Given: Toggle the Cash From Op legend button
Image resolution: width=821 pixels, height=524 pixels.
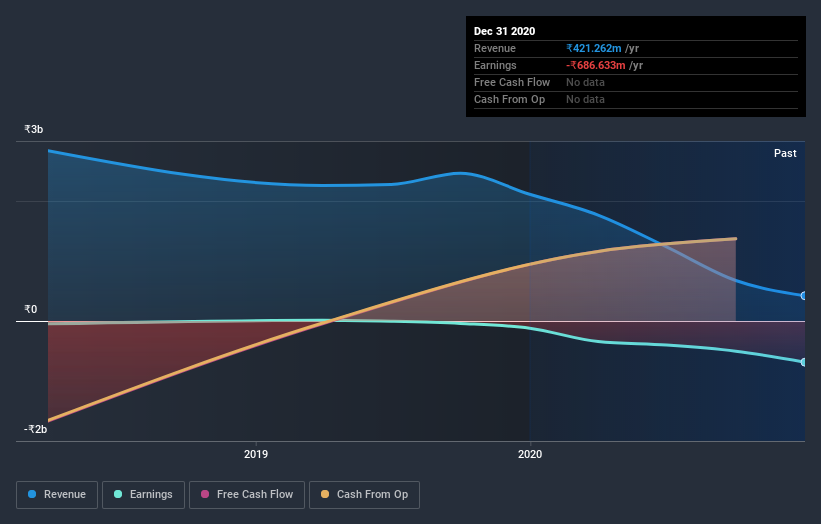Looking at the screenshot, I should 364,495.
